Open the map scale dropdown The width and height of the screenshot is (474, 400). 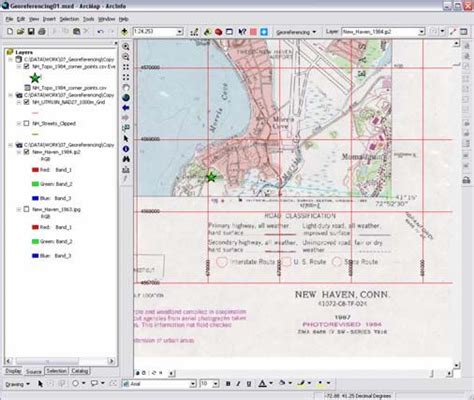[180, 32]
